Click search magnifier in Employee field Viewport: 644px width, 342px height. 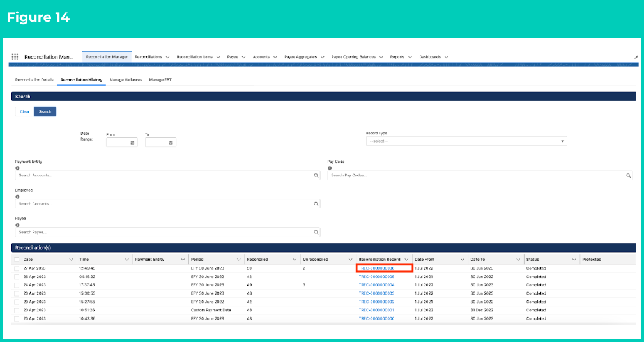click(316, 204)
